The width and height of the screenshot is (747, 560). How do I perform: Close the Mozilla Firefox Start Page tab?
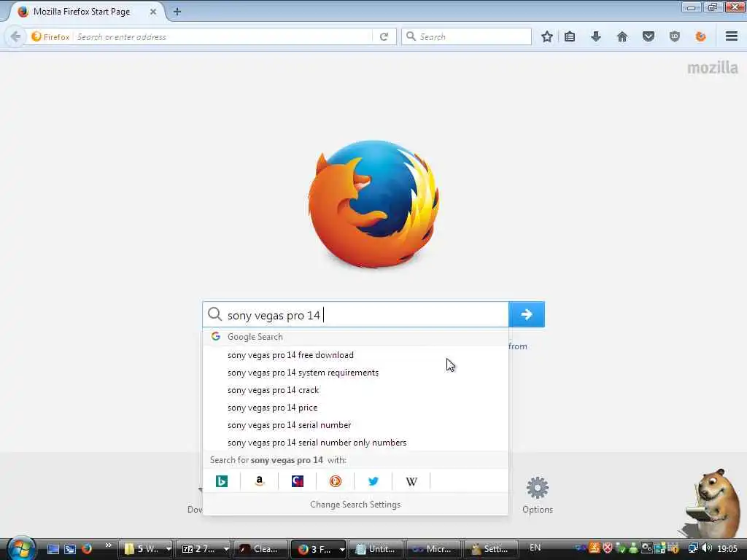153,12
